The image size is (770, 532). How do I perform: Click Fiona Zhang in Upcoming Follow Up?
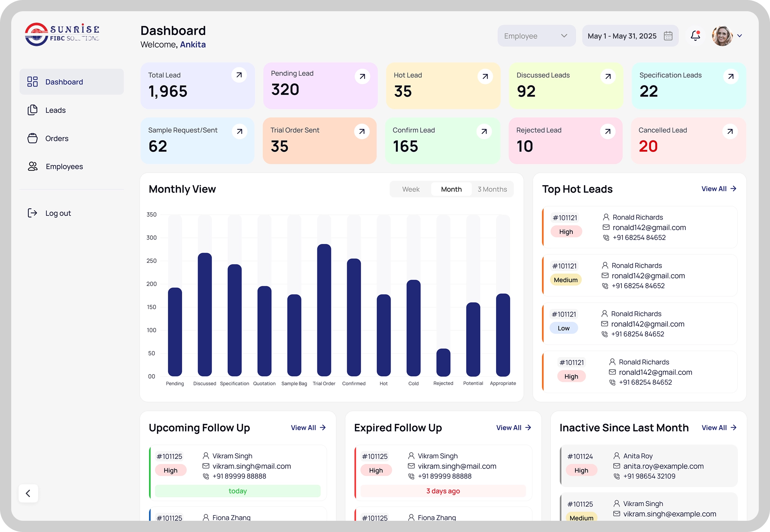pos(232,517)
